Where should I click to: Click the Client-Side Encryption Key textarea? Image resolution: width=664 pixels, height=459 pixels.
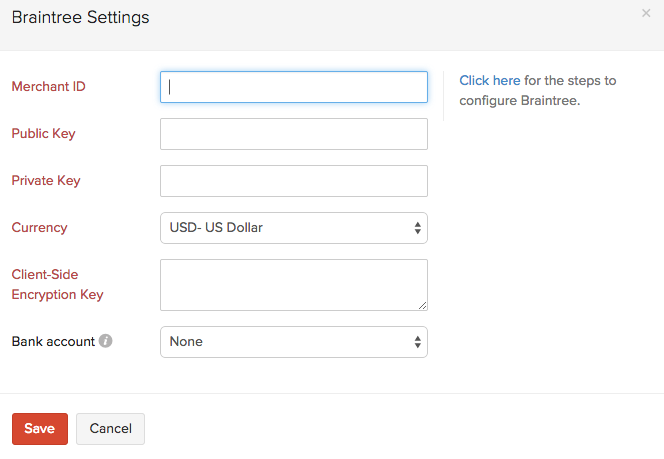tap(294, 285)
